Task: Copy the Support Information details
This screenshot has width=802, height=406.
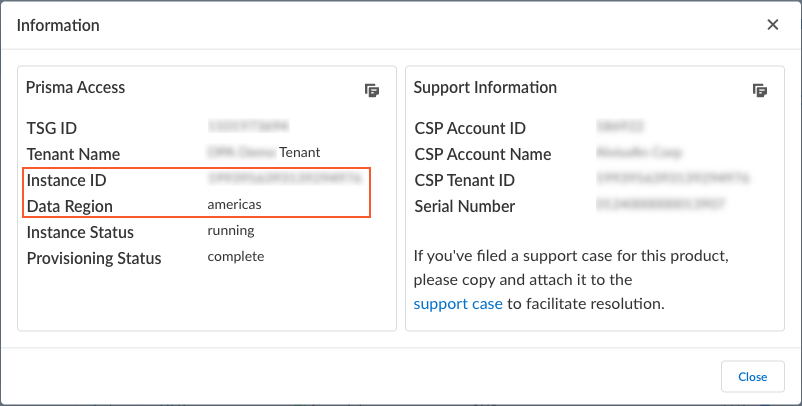Action: [760, 91]
